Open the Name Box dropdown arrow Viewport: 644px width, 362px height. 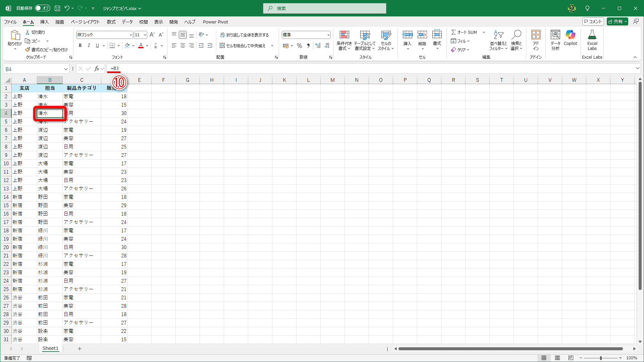click(x=66, y=69)
